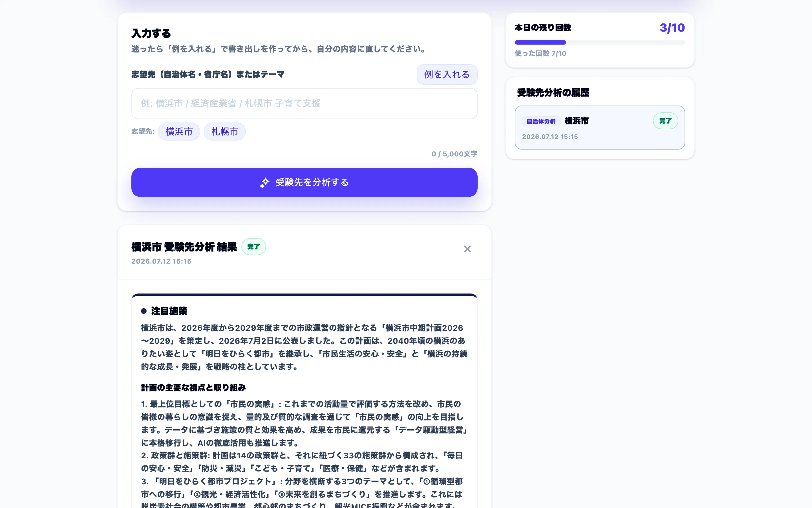
Task: Click the 本日の残り回数 label
Action: tap(543, 28)
